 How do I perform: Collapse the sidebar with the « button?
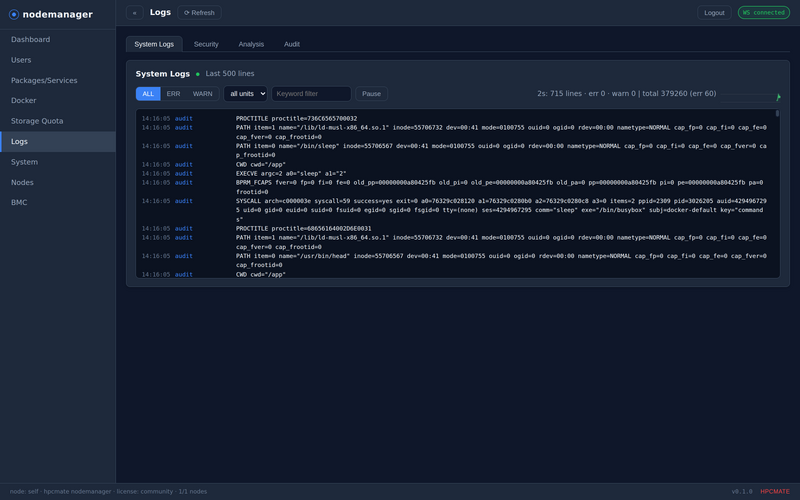[135, 13]
